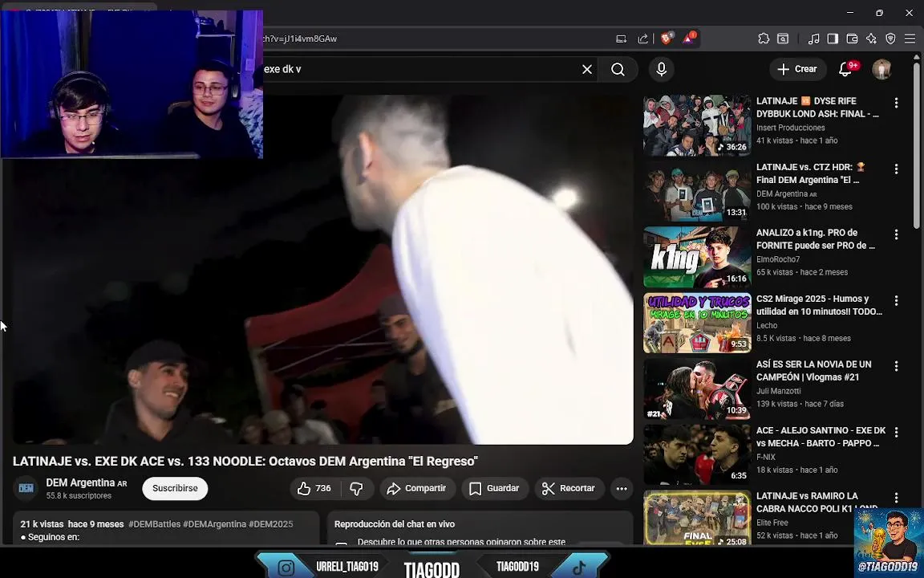Open the Leo AI sparkle icon
This screenshot has height=578, width=924.
tap(871, 39)
